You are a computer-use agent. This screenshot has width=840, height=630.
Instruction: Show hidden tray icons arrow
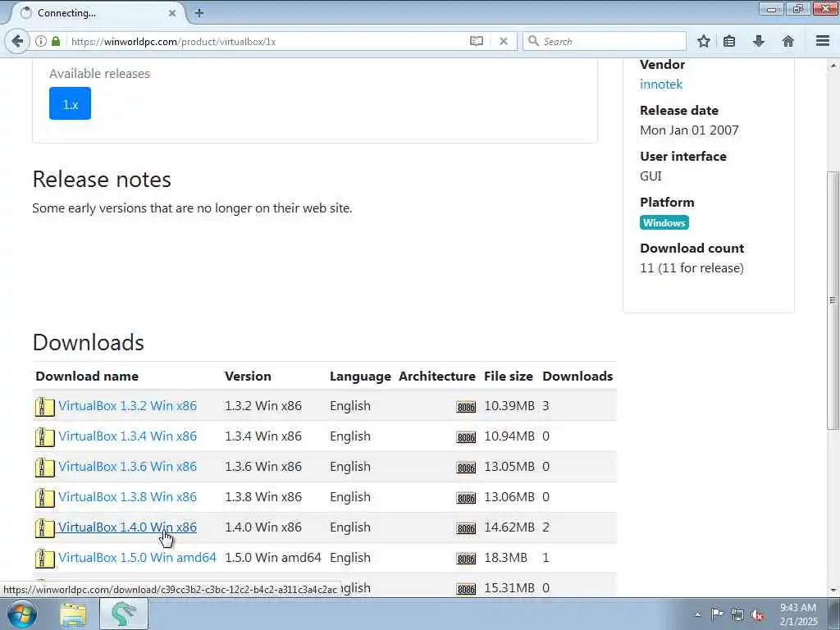[697, 615]
